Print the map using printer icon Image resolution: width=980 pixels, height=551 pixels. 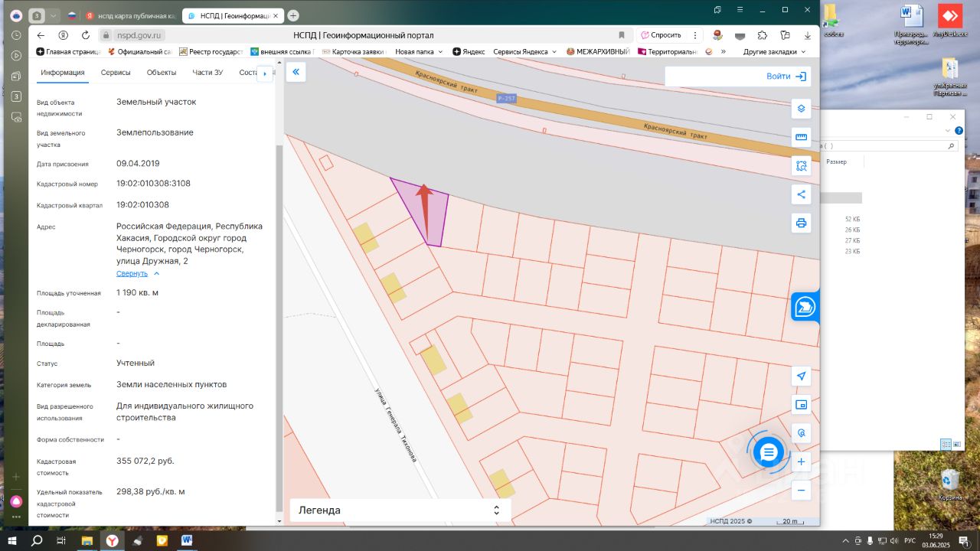pos(802,223)
